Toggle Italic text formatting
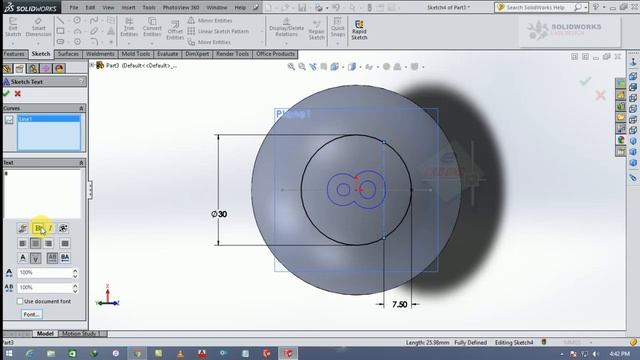640x360 pixels. (50, 228)
